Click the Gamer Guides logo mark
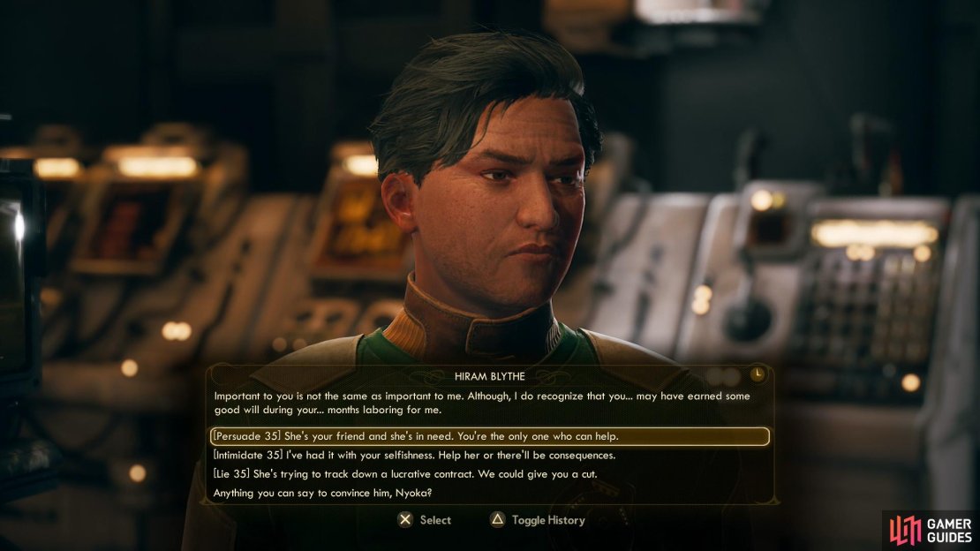 [x=906, y=530]
